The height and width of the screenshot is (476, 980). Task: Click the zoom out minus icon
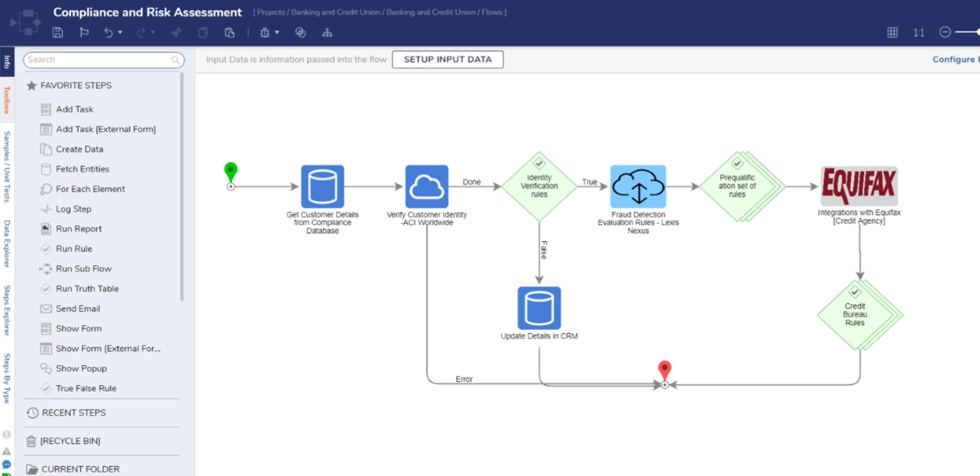tap(945, 32)
